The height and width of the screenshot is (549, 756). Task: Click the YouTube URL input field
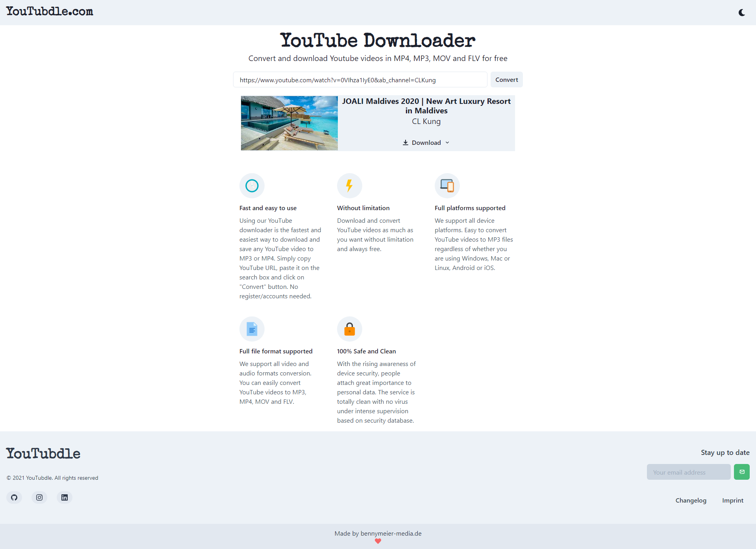pyautogui.click(x=360, y=80)
